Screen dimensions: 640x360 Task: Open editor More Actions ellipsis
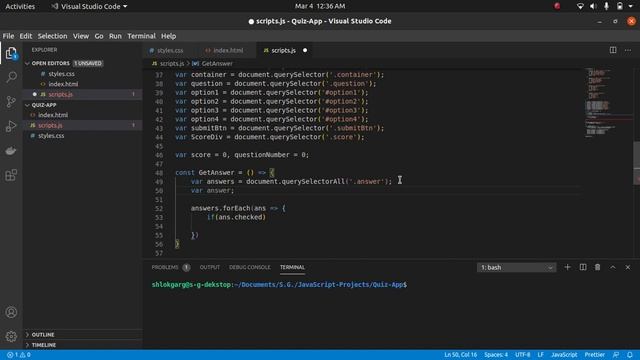tap(628, 50)
